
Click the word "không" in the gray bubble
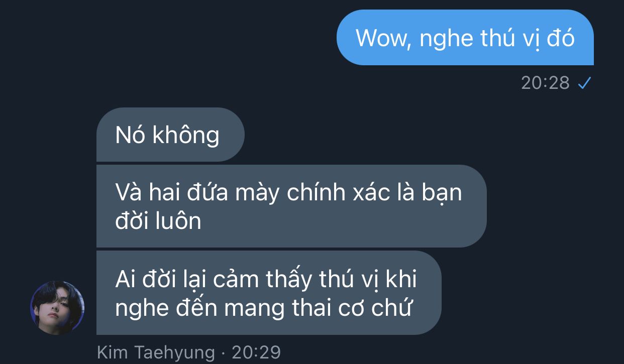[186, 136]
